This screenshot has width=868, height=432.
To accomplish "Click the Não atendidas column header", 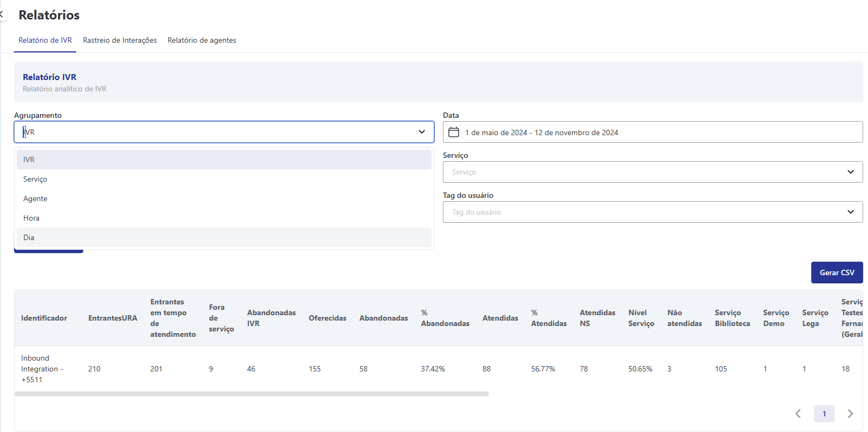I will click(x=684, y=318).
